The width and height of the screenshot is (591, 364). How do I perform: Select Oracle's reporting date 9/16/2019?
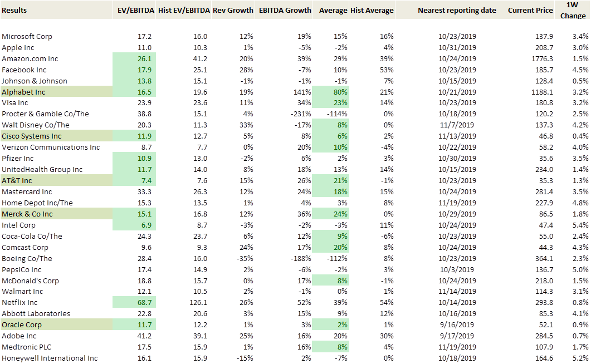pos(457,324)
